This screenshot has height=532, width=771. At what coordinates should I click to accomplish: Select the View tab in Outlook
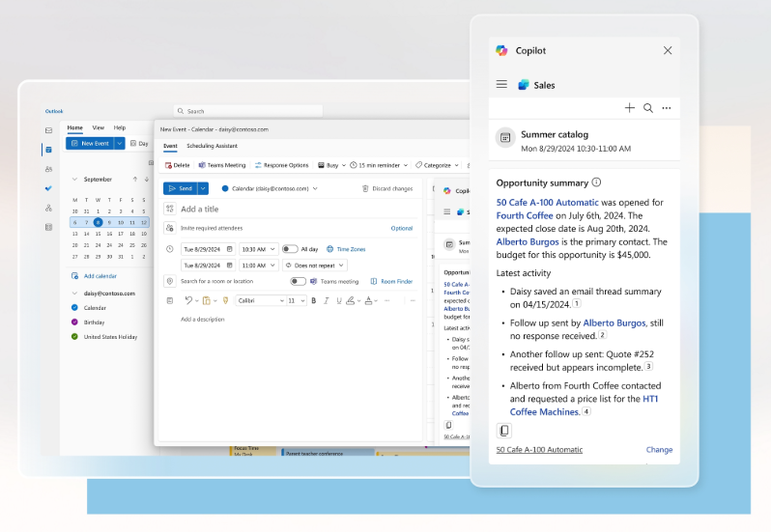(99, 127)
